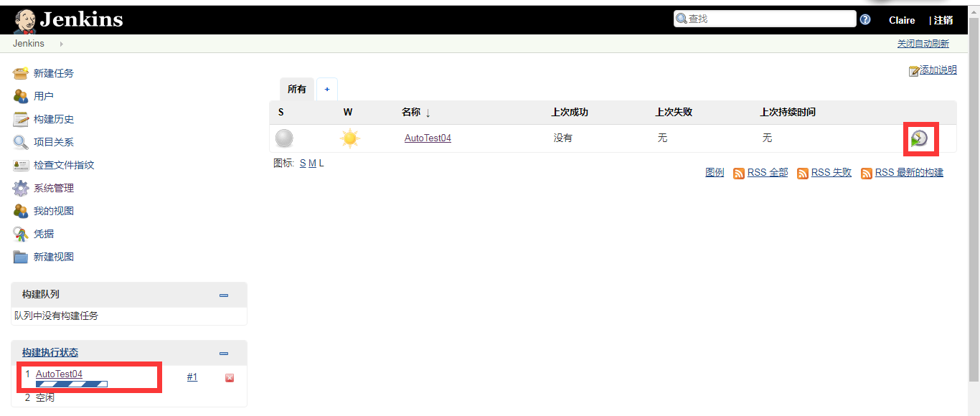Click the 用户 people icon
980x416 pixels.
tap(21, 96)
